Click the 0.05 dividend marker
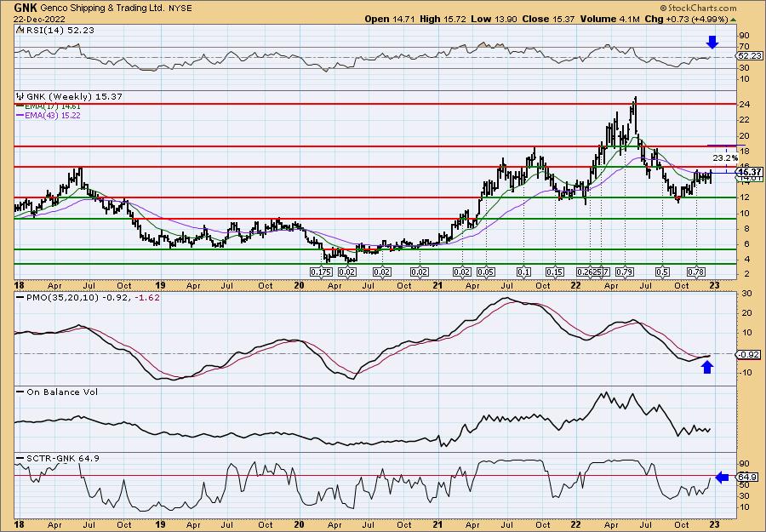Screen dimensions: 766x532 coord(486,272)
